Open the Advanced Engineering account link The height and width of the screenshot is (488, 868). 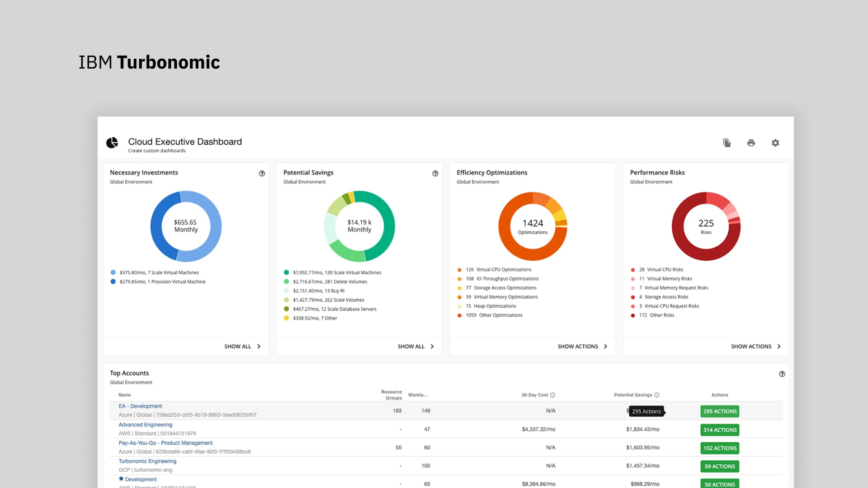coord(145,425)
